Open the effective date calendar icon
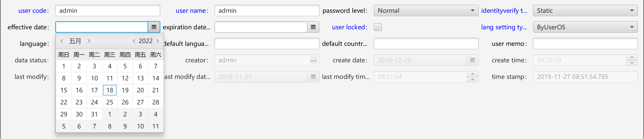644x139 pixels. (154, 27)
